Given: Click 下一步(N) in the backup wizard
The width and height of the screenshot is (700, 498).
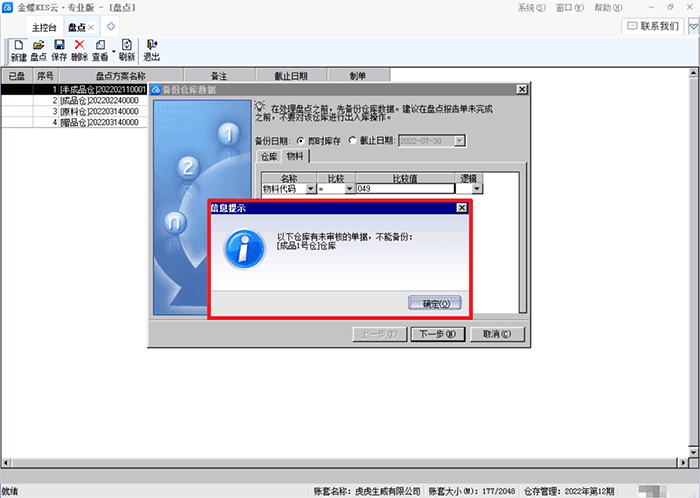Looking at the screenshot, I should tap(438, 334).
